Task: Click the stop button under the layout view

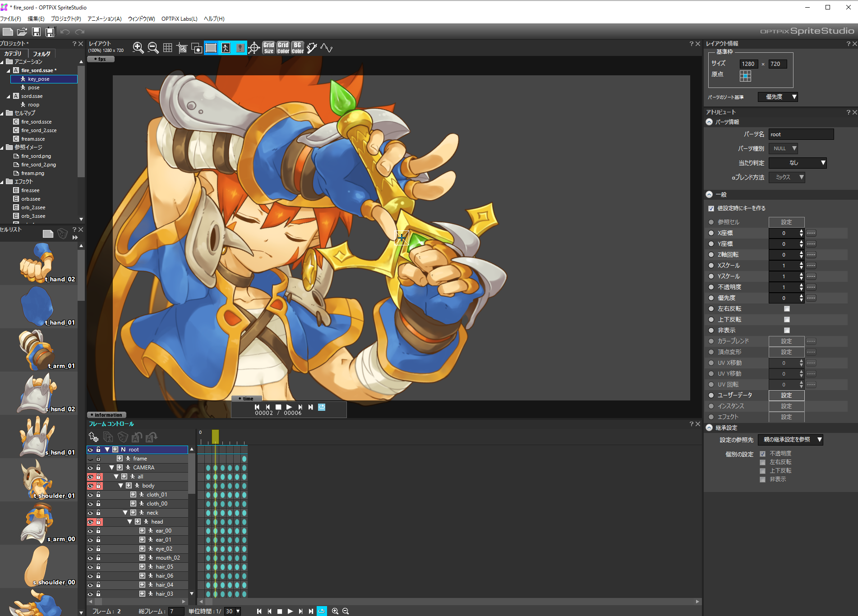Action: coord(278,407)
